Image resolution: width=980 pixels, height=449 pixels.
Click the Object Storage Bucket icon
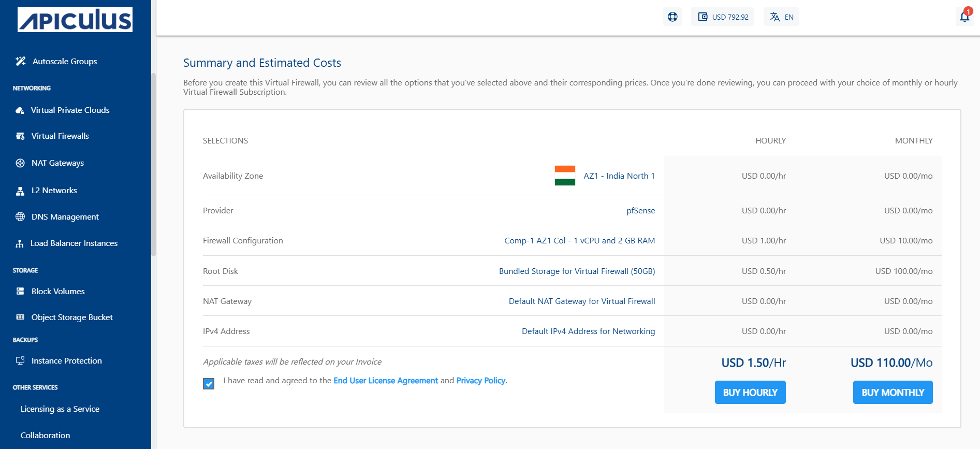tap(20, 317)
